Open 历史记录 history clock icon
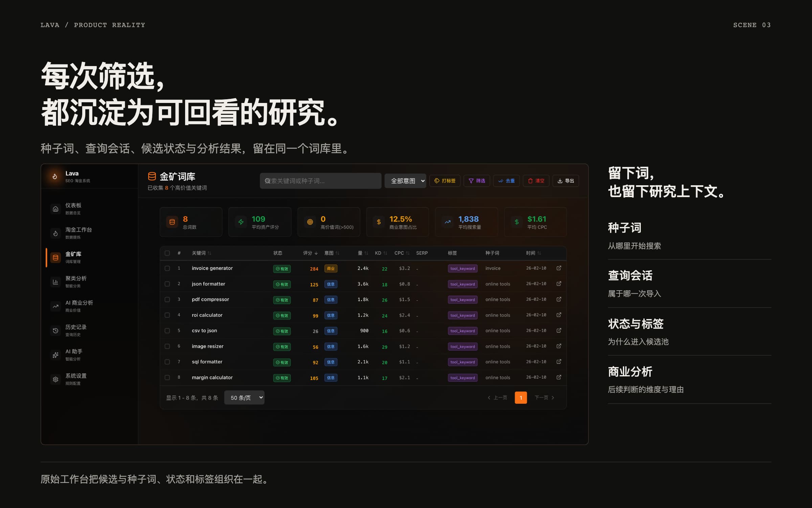 point(55,331)
